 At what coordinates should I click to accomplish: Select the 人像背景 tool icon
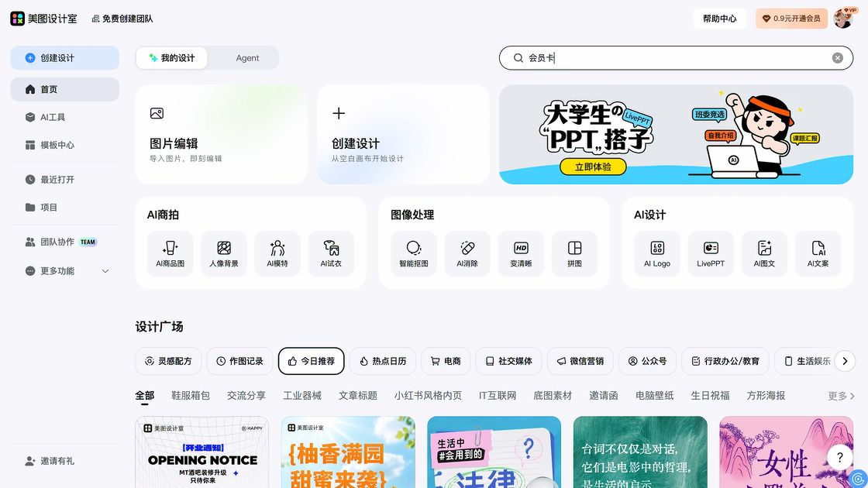[x=224, y=253]
